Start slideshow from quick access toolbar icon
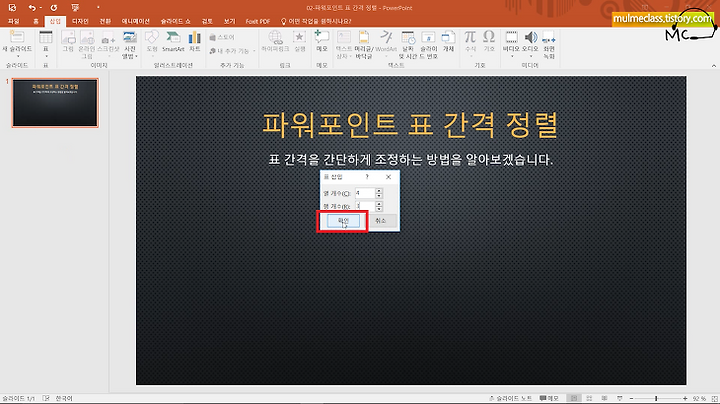 [x=75, y=7]
